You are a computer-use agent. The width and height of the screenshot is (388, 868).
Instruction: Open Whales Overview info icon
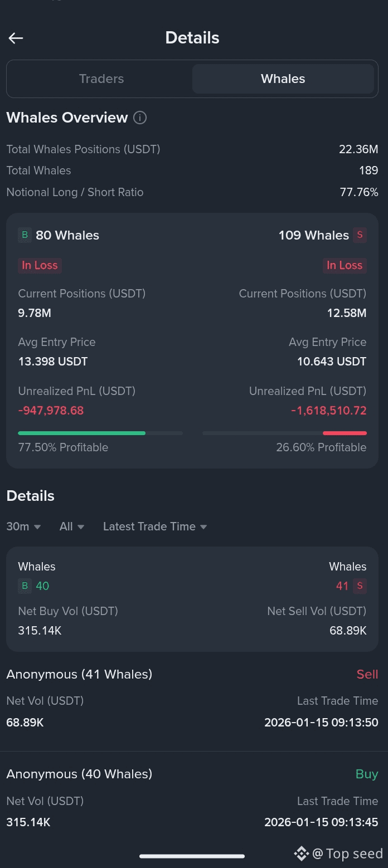pos(140,118)
